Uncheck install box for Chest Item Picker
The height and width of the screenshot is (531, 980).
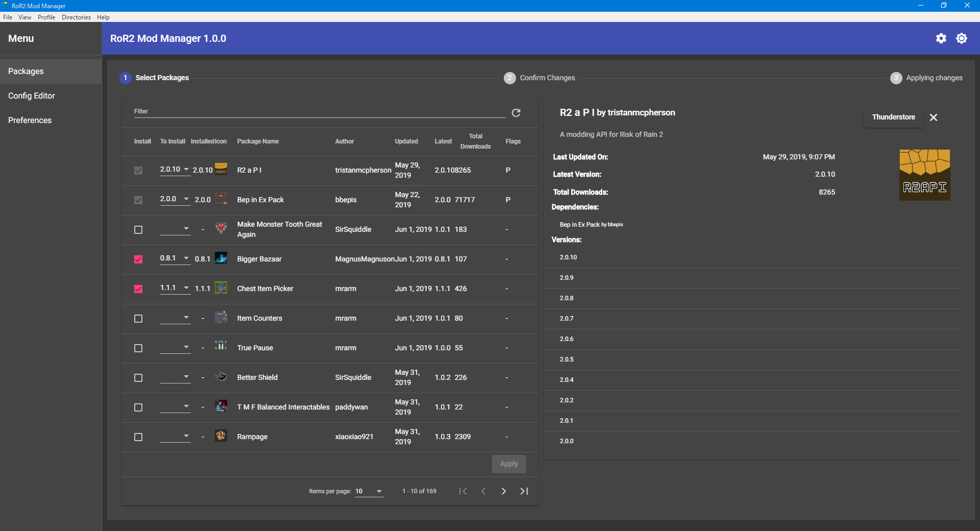(138, 289)
